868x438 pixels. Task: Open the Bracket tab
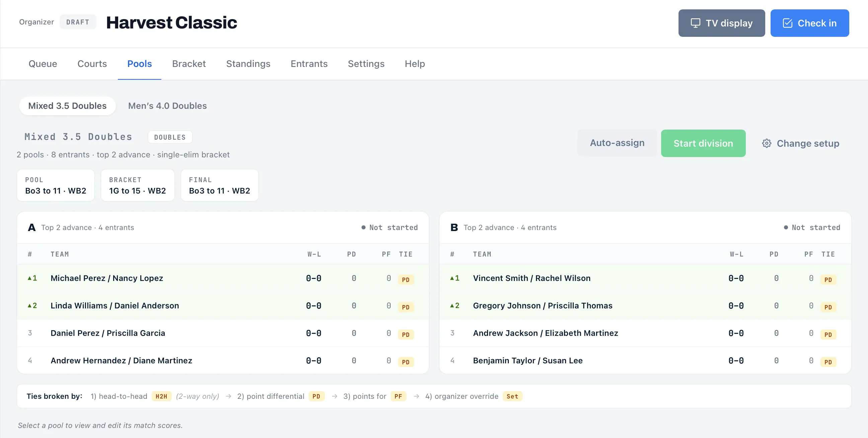pos(189,64)
